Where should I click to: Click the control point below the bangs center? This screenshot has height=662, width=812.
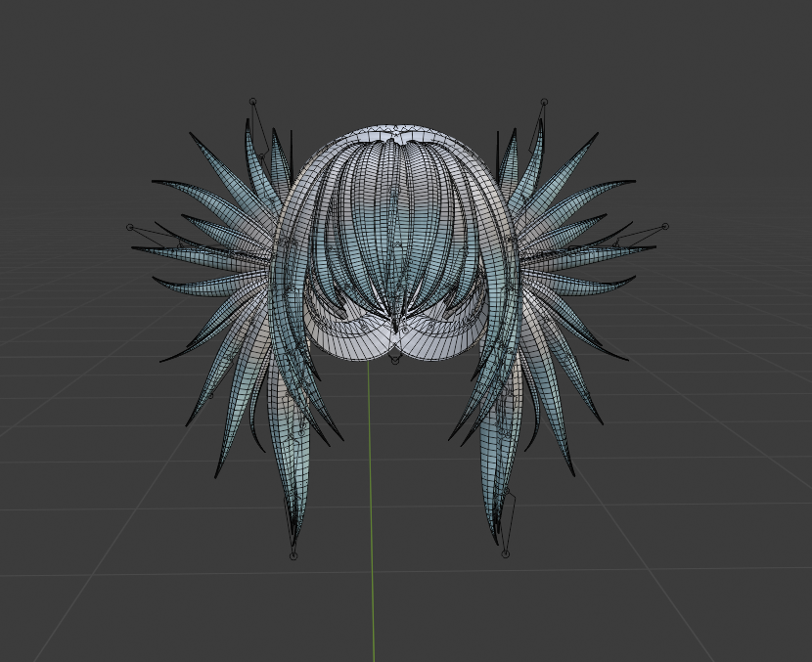394,360
